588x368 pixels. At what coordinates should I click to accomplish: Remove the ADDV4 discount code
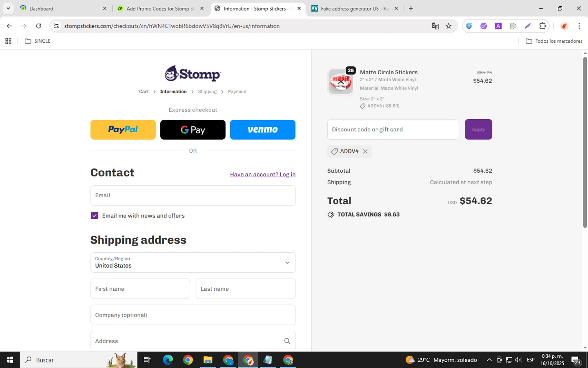point(365,151)
